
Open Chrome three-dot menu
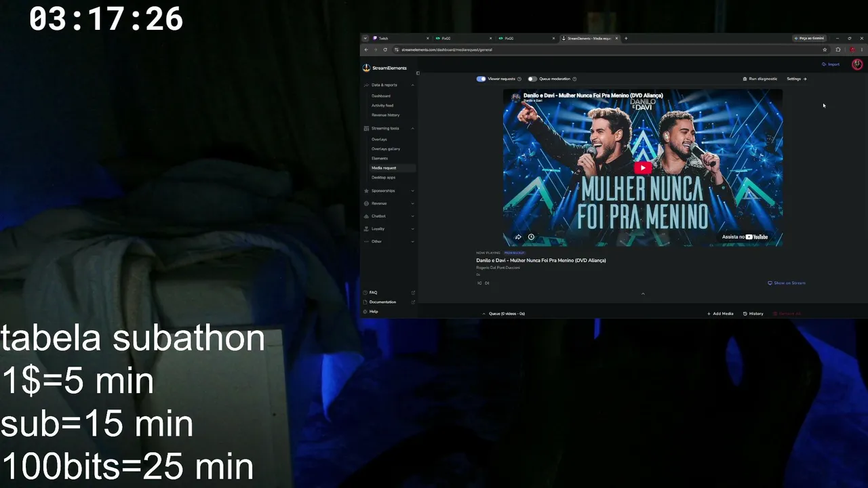(x=862, y=49)
